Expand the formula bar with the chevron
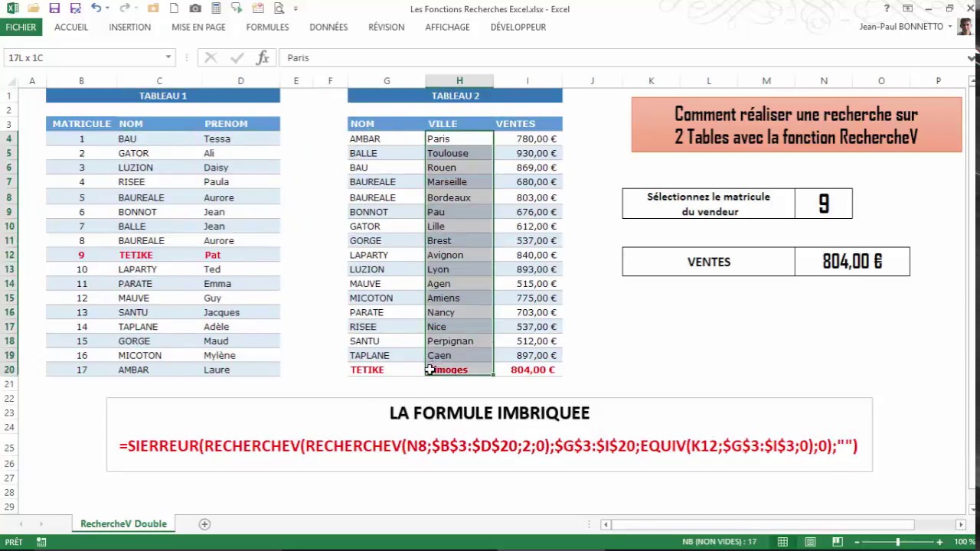The image size is (980, 551). [972, 57]
